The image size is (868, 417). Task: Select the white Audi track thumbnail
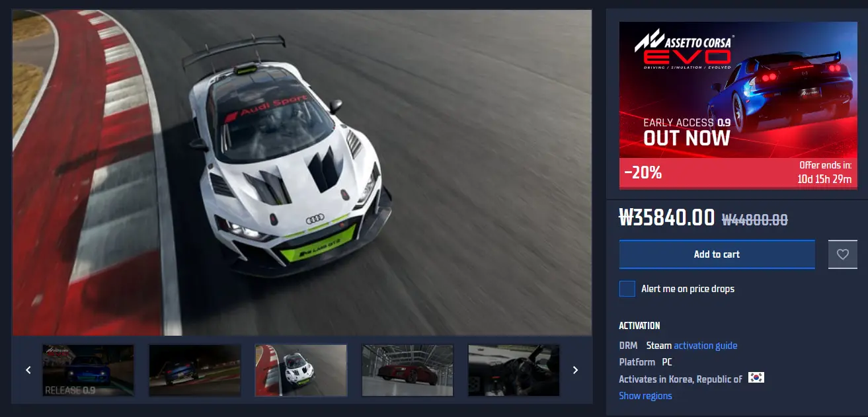point(301,370)
